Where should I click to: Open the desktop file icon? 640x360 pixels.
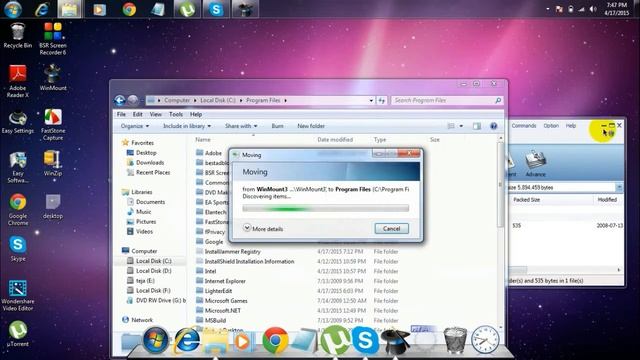pyautogui.click(x=53, y=207)
